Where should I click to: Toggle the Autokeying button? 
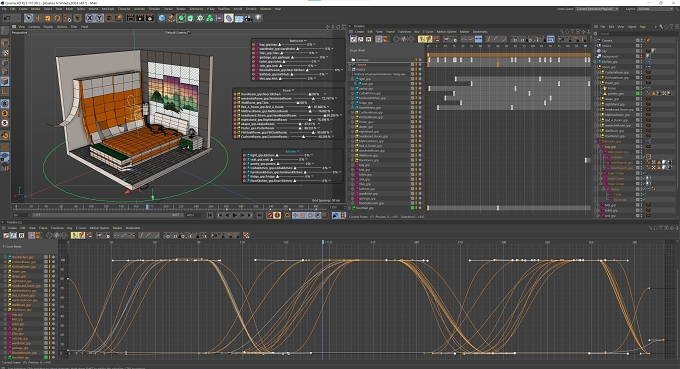coord(278,215)
